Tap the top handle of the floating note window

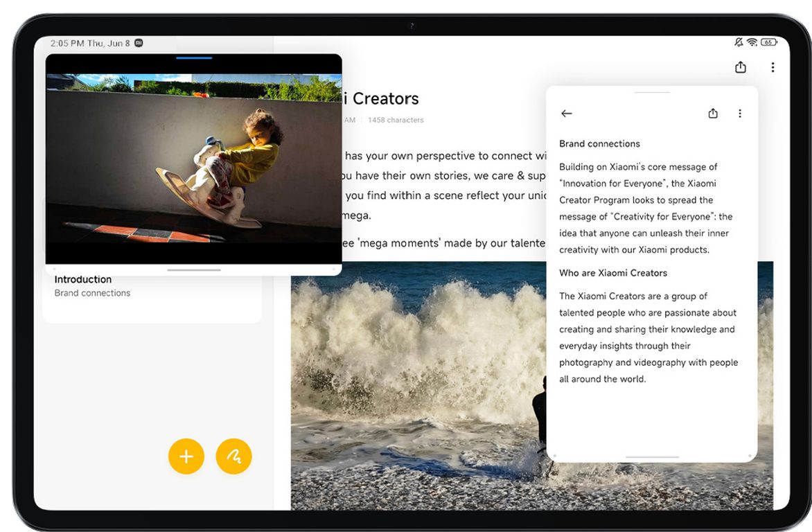(x=652, y=92)
